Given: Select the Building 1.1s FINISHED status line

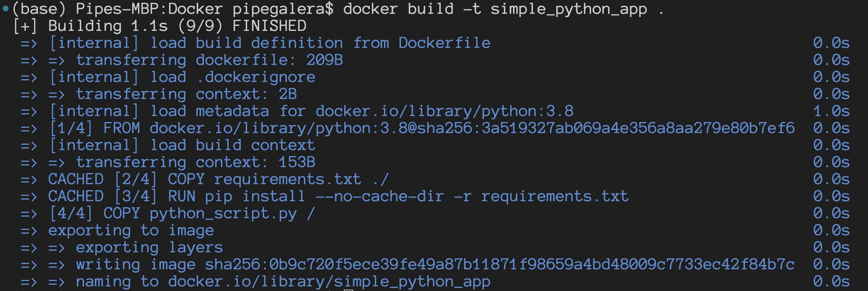Looking at the screenshot, I should click(160, 26).
